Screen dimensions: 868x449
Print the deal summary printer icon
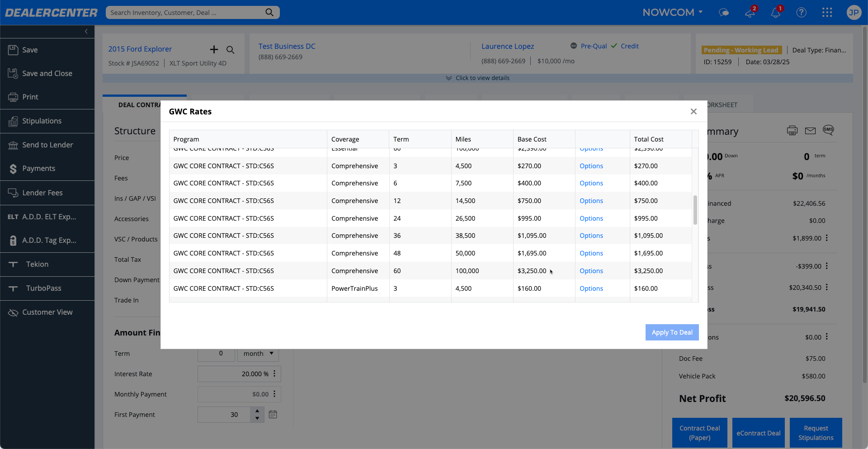pos(792,131)
